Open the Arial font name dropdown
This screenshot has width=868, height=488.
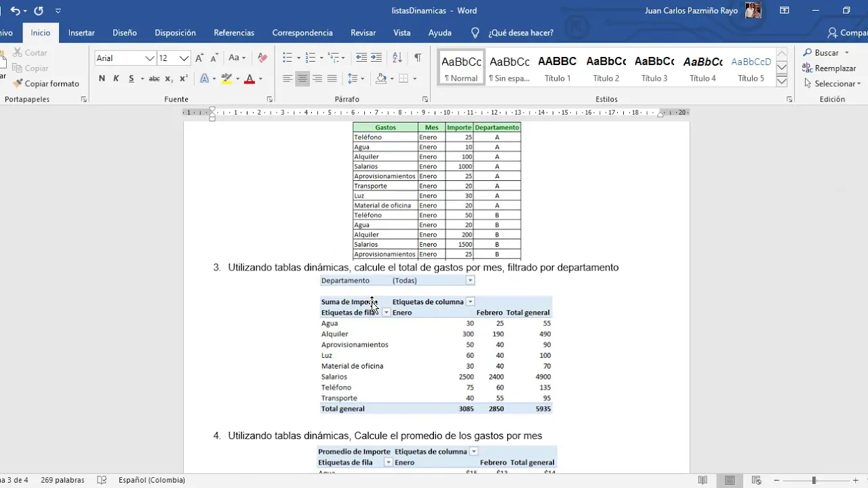pos(150,58)
